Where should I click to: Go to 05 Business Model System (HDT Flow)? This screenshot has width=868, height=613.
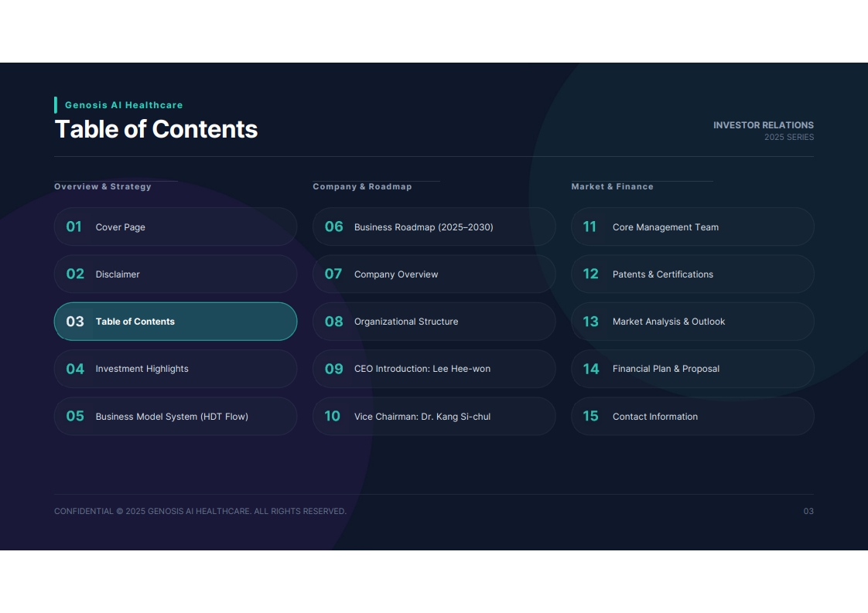[176, 416]
